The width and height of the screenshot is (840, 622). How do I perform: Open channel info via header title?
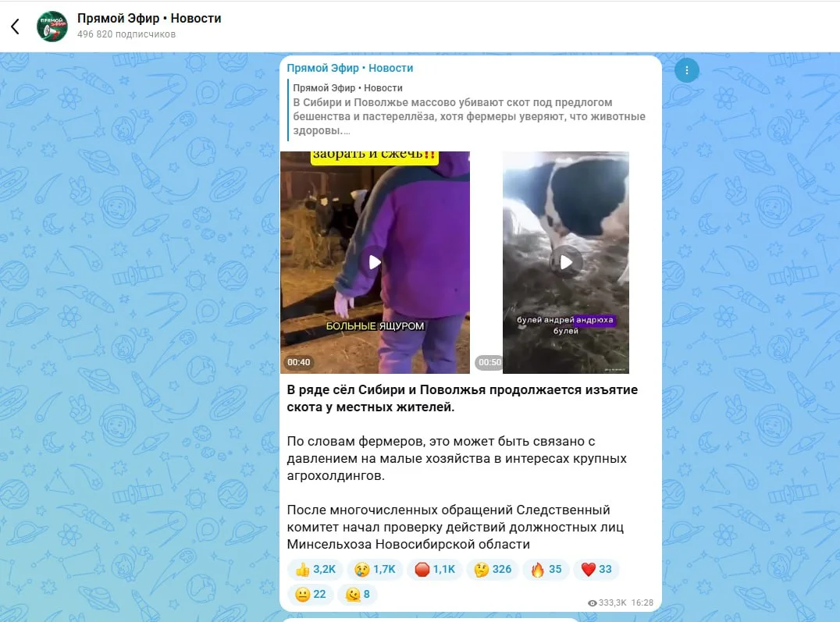pyautogui.click(x=149, y=18)
